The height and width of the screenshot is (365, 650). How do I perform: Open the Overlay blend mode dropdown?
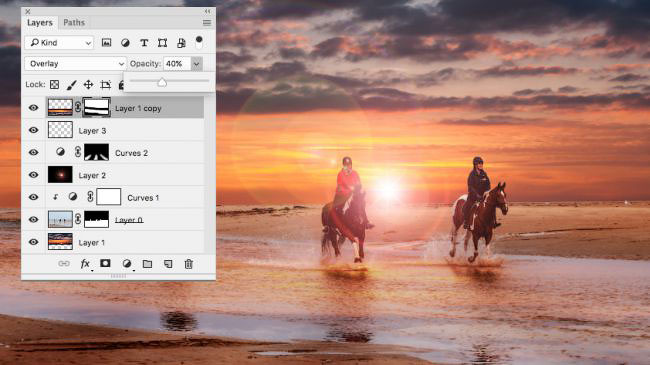pos(75,63)
